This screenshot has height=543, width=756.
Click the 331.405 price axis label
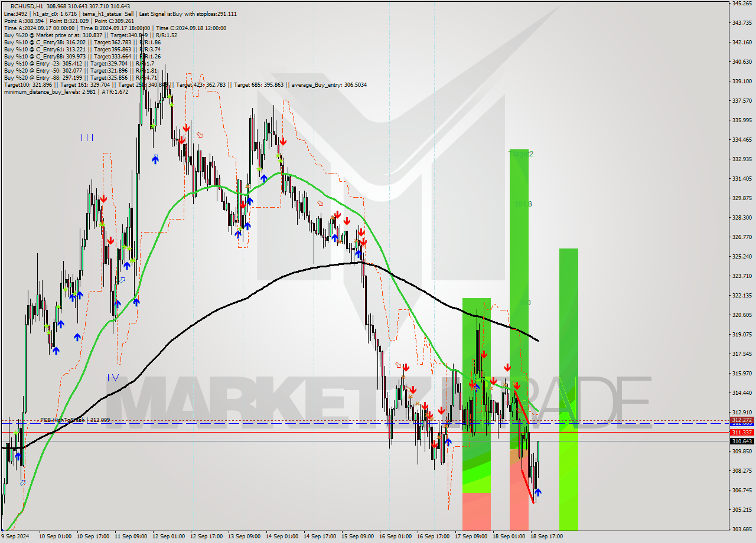point(742,178)
